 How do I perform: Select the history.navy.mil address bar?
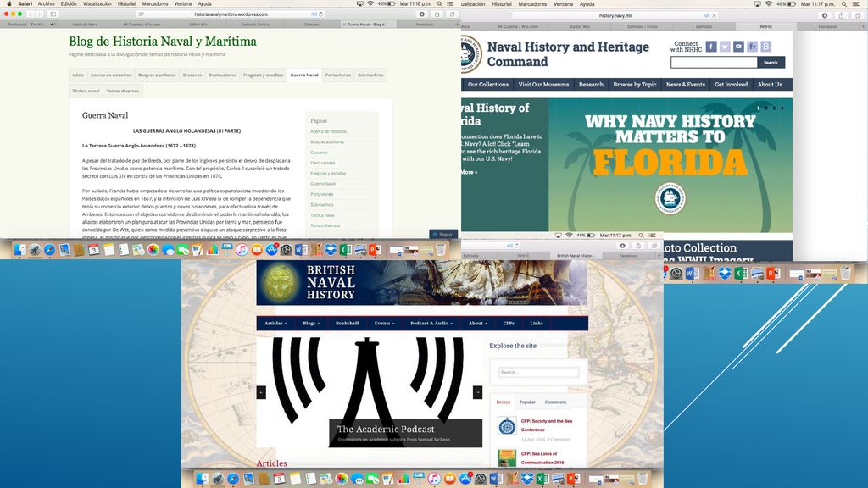click(615, 15)
